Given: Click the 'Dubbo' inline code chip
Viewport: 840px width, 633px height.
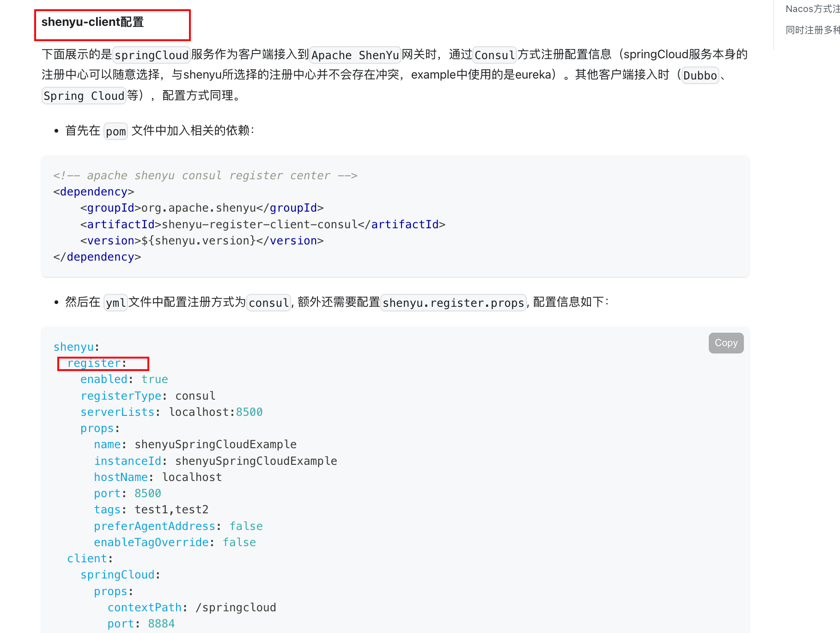Looking at the screenshot, I should tap(700, 75).
